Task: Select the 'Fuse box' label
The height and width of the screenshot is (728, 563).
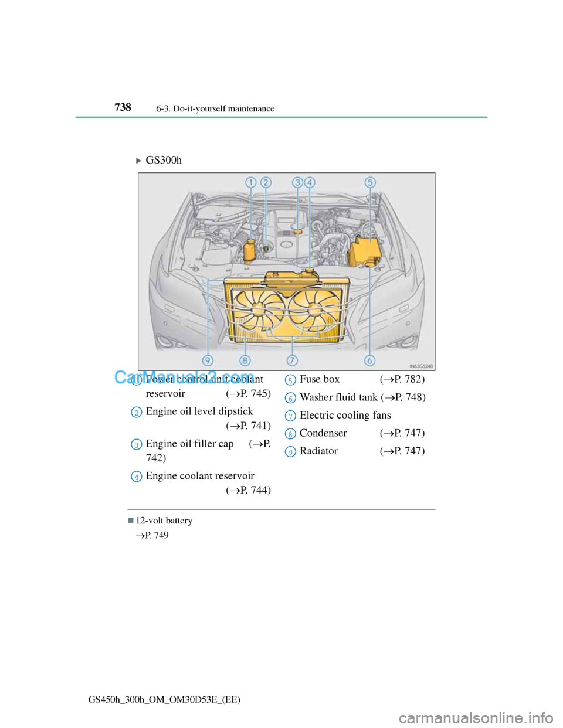Action: pyautogui.click(x=320, y=379)
